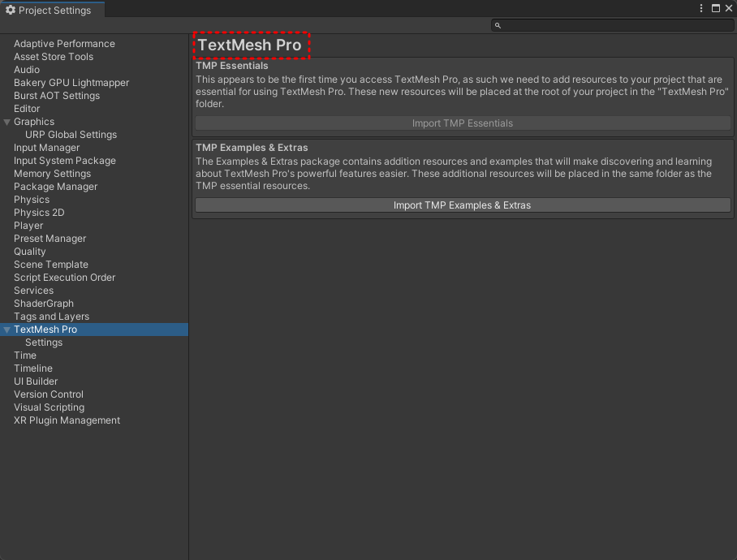Viewport: 737px width, 560px height.
Task: Collapse the Graphics category arrow
Action: pos(6,123)
